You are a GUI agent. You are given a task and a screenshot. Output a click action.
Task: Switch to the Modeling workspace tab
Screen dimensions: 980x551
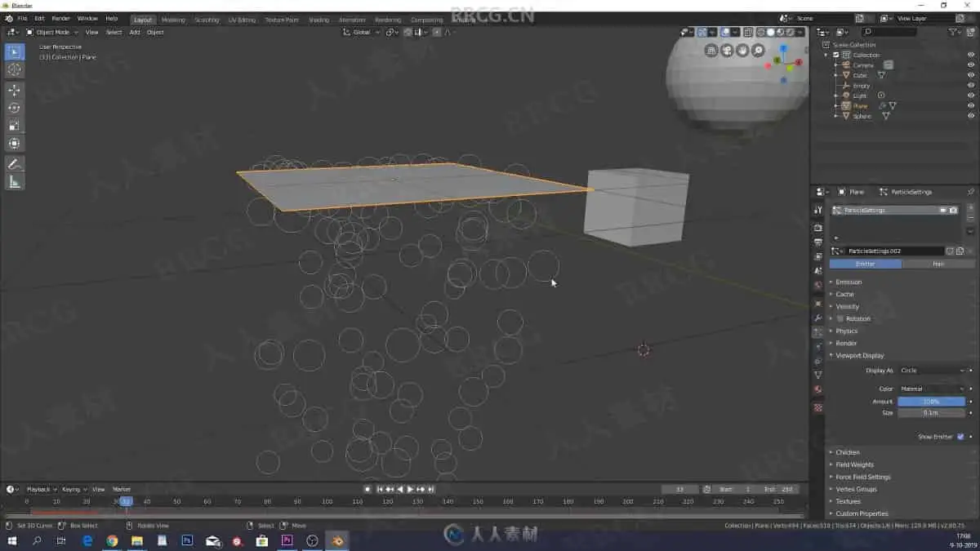pyautogui.click(x=173, y=20)
